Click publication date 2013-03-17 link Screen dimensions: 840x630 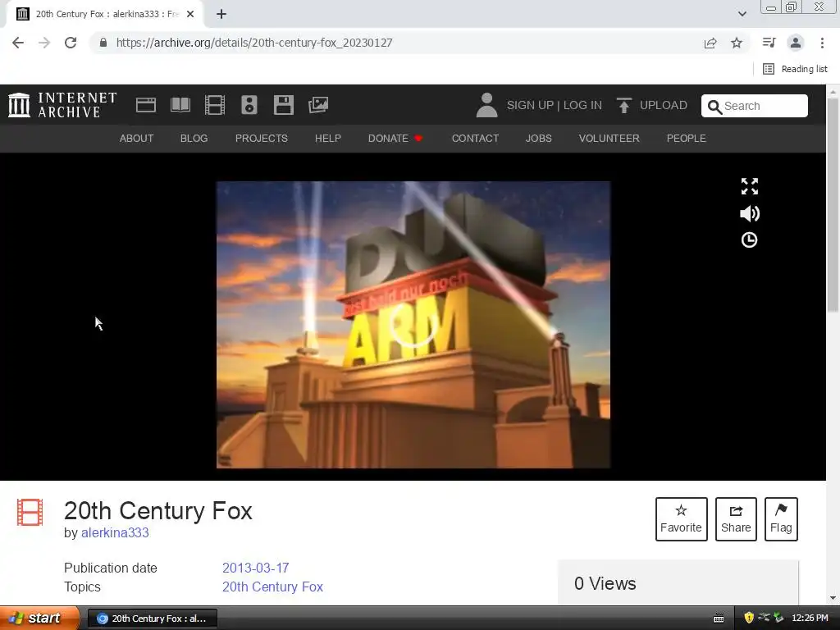(x=256, y=568)
